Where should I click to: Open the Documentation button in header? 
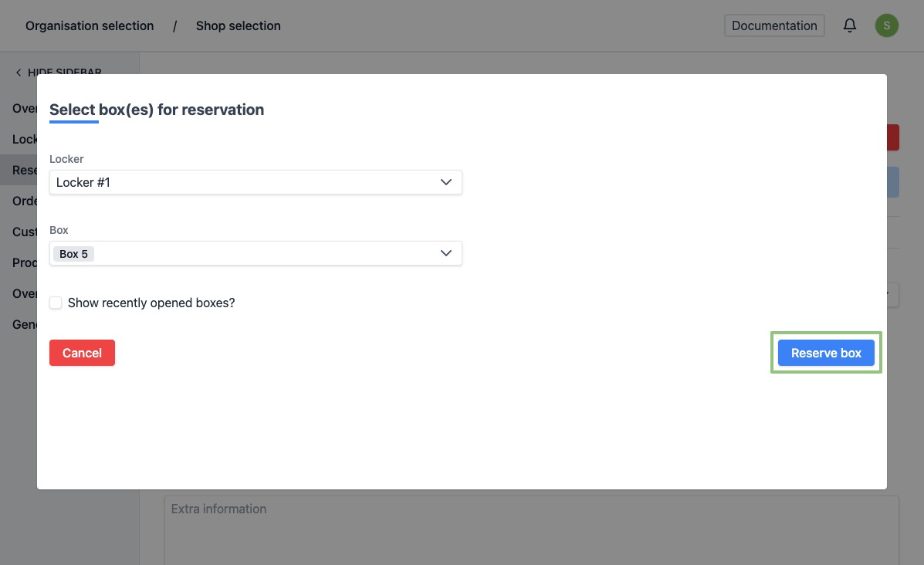tap(773, 25)
